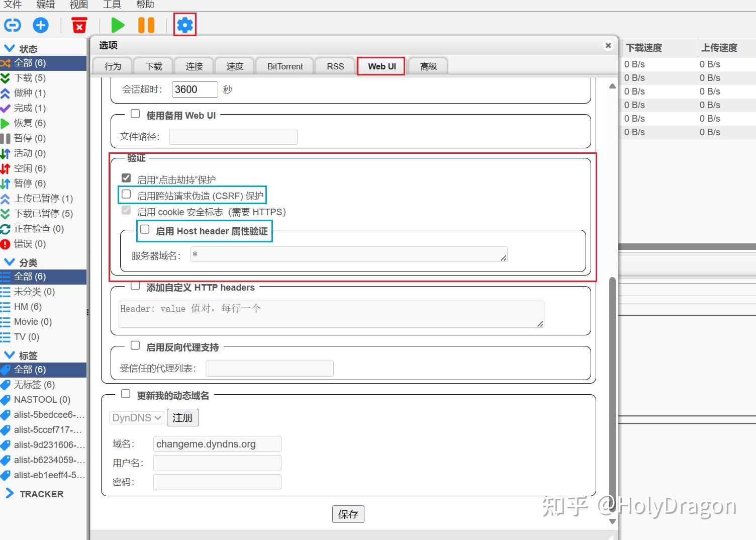
Task: Select the 错误 error status filter
Action: 29,244
